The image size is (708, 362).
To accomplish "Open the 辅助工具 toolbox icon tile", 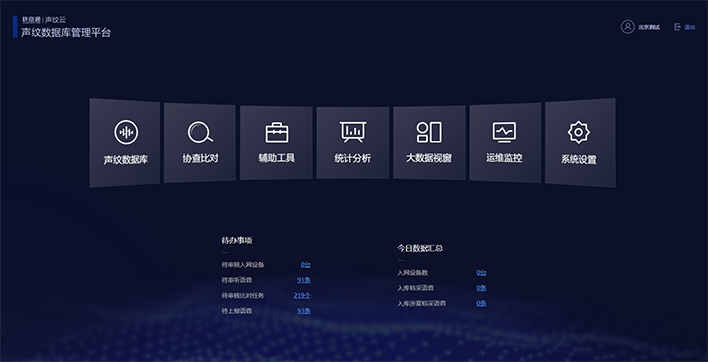I will click(276, 143).
